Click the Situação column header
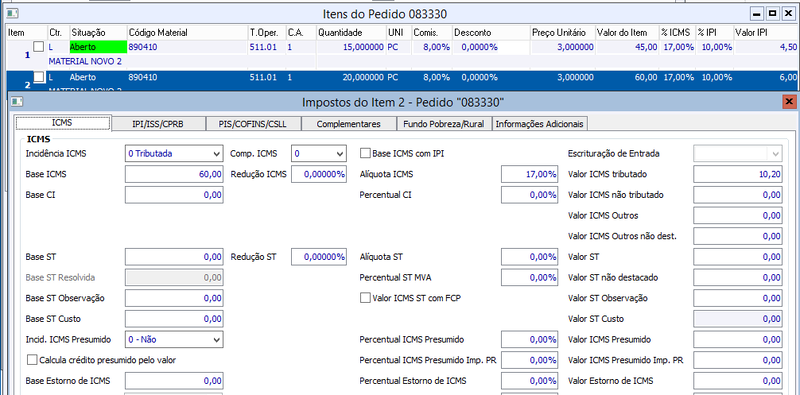The height and width of the screenshot is (395, 800). point(98,33)
